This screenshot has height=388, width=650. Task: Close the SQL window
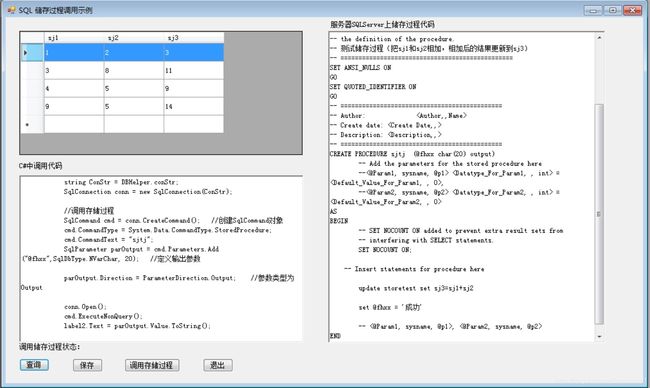633,10
